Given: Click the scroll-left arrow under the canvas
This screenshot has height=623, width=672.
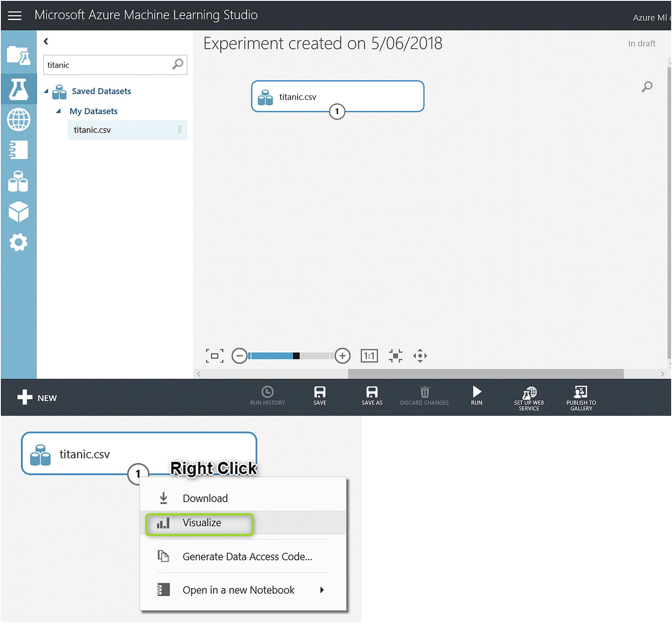Looking at the screenshot, I should coord(199,374).
